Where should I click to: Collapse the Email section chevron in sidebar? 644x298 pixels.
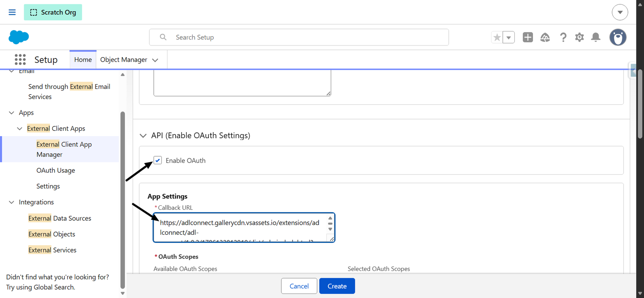pos(11,71)
